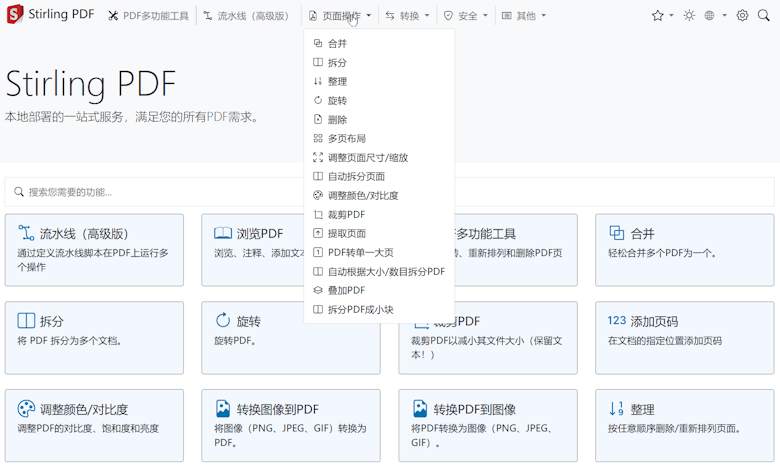Click the 流水线 card icon
The width and height of the screenshot is (780, 469).
point(26,233)
